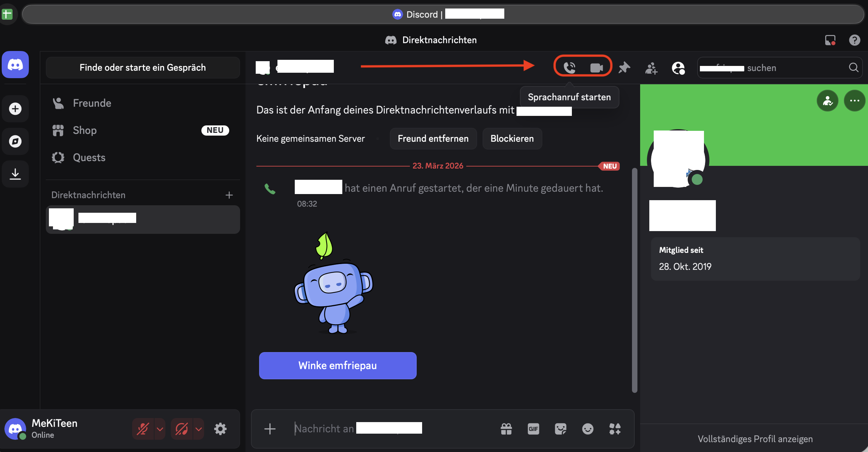868x452 pixels.
Task: Add friends to DM via the person-plus icon
Action: point(651,68)
